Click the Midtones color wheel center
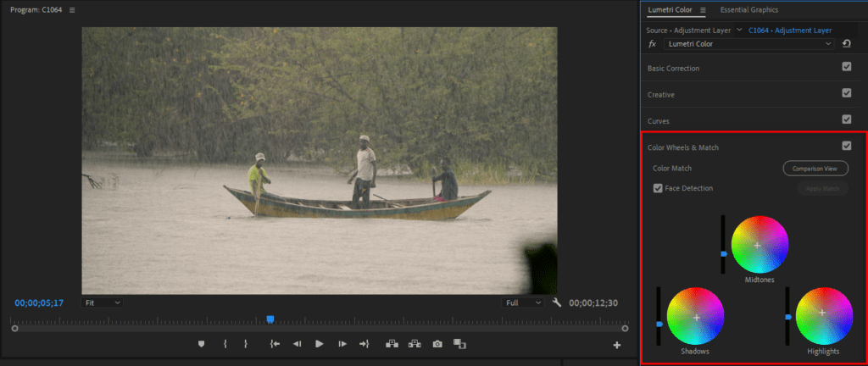Viewport: 868px width, 366px height. point(759,244)
